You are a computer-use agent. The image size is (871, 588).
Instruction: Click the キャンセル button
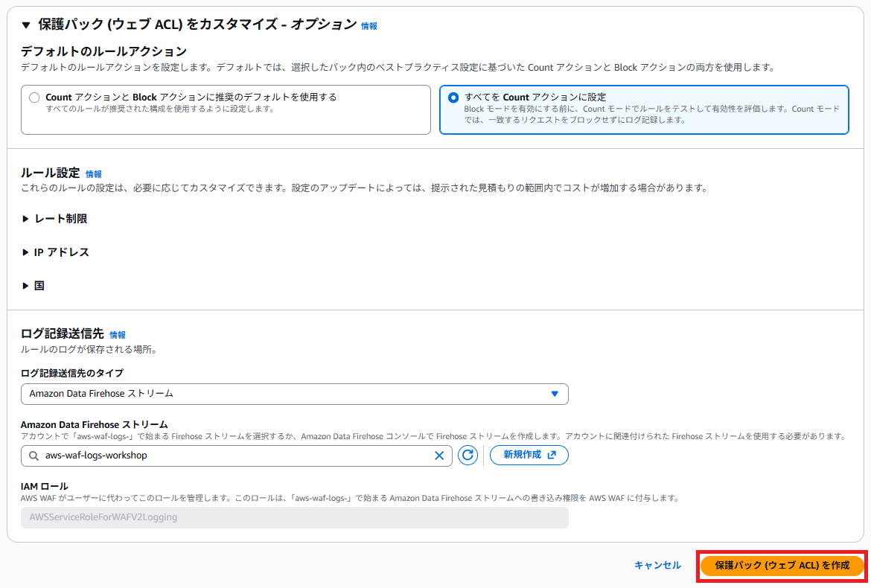(x=657, y=565)
